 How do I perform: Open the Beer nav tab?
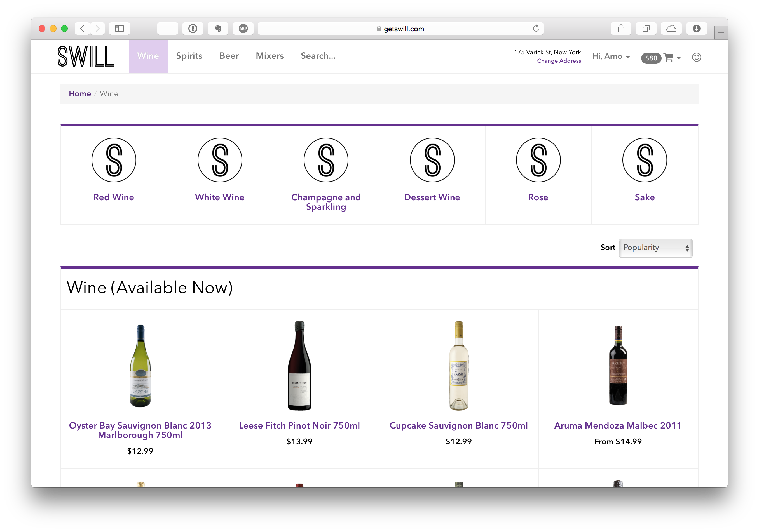click(x=229, y=56)
